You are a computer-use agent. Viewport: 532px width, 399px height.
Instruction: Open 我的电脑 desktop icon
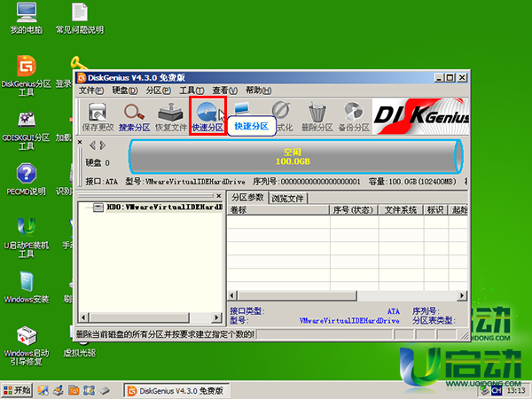27,19
